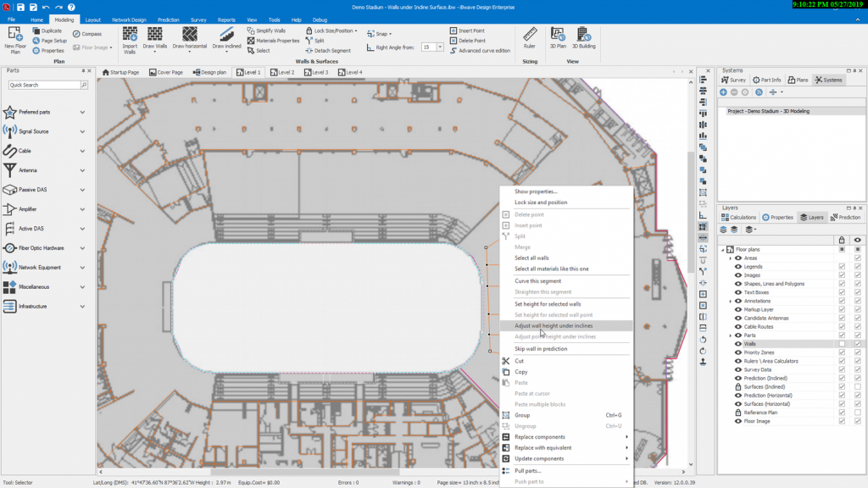Click the canvas vertical scrollbar
This screenshot has width=868, height=488.
point(691,213)
